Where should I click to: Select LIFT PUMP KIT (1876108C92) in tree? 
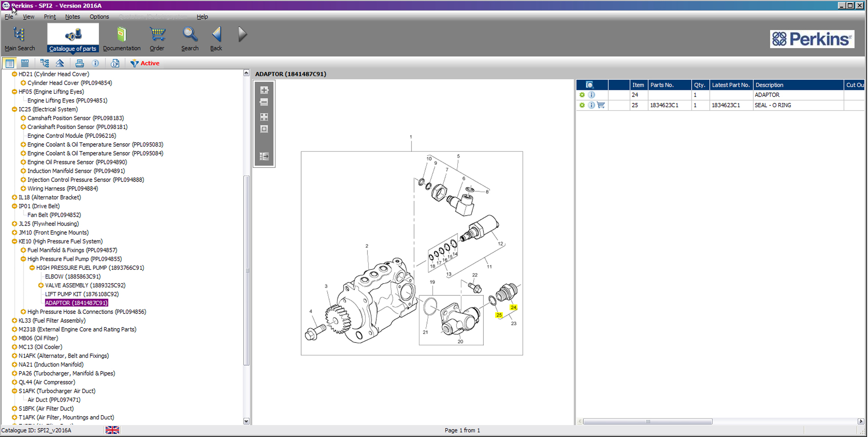click(x=81, y=294)
